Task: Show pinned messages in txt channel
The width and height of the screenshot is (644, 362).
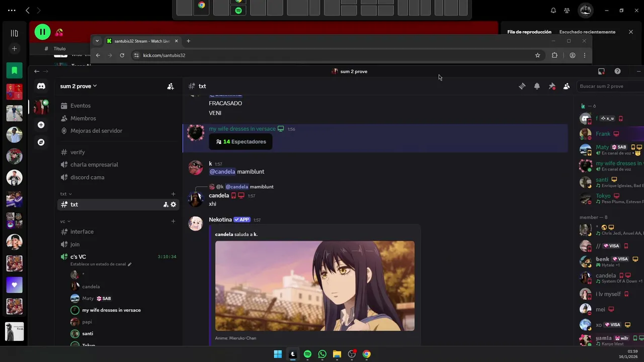Action: pyautogui.click(x=552, y=86)
